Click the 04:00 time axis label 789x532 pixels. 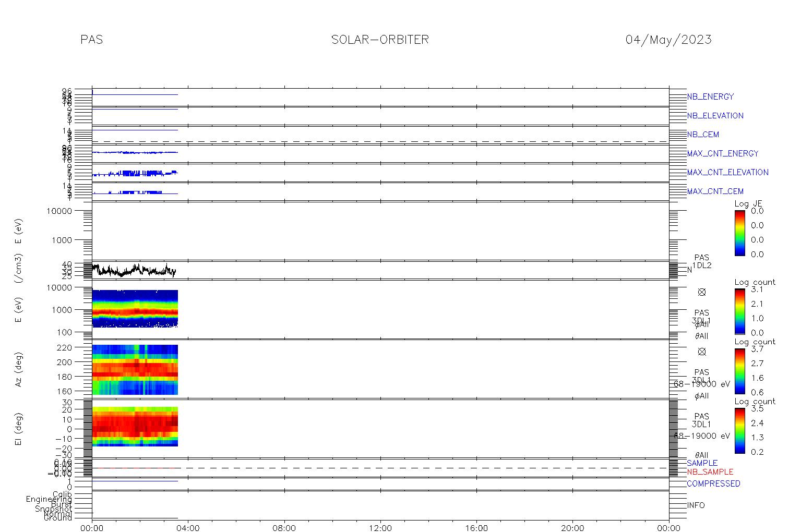point(188,528)
